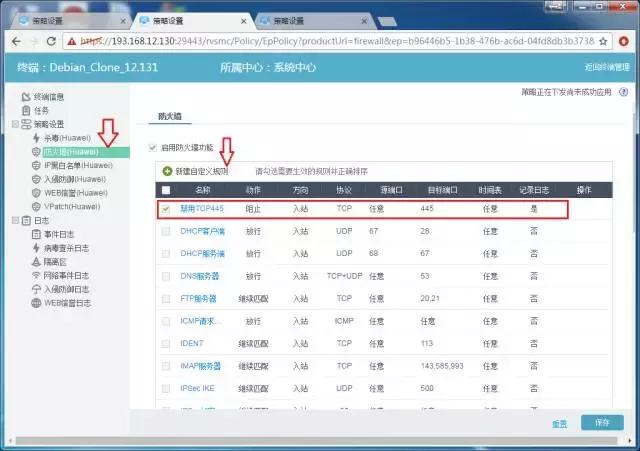Open the TCP445 block rule name link
The image size is (640, 451).
coord(202,209)
